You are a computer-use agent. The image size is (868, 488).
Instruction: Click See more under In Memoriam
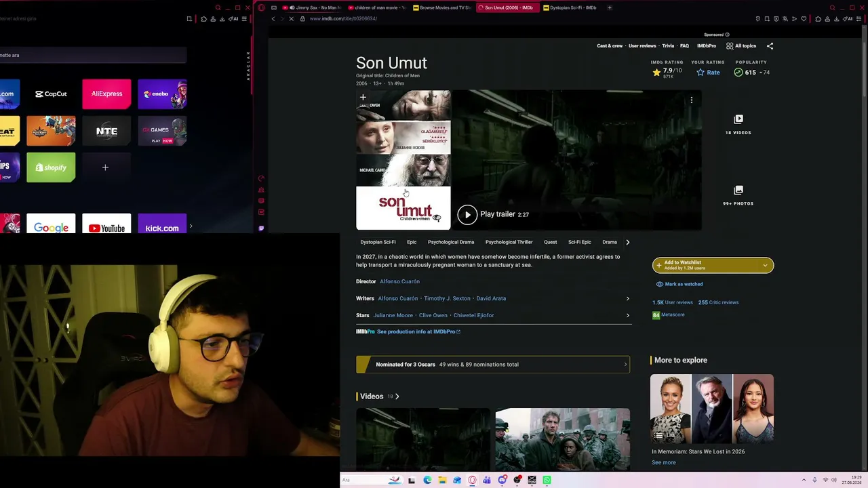pyautogui.click(x=663, y=462)
